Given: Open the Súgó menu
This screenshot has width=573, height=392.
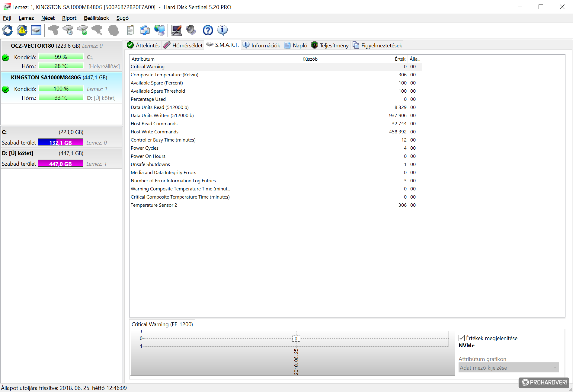Looking at the screenshot, I should click(x=122, y=18).
